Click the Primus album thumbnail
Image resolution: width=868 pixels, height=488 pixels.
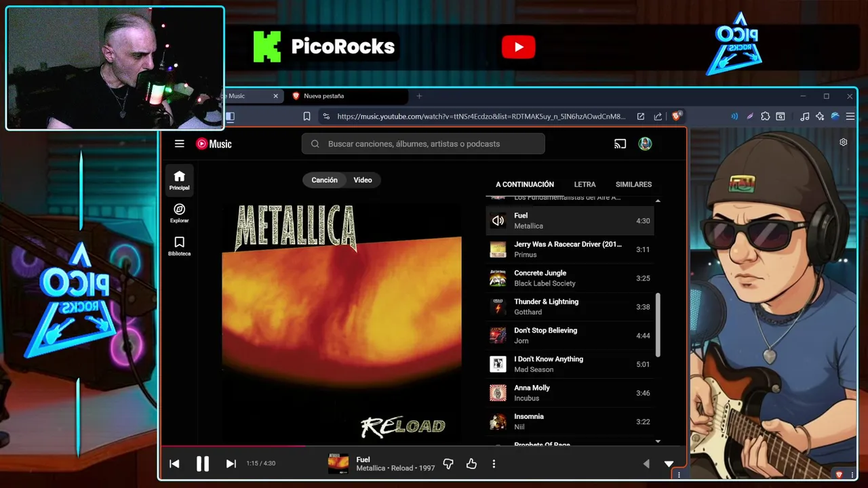(498, 249)
